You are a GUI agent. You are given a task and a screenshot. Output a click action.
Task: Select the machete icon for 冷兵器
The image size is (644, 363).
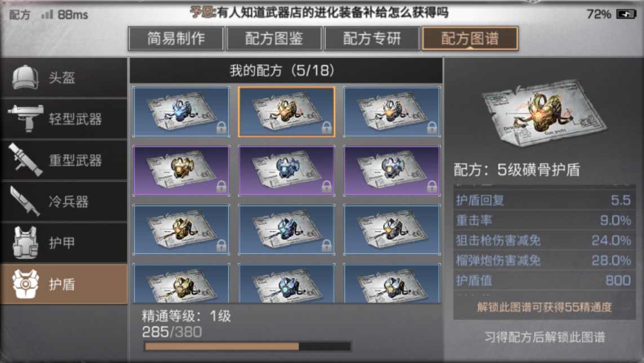[25, 200]
